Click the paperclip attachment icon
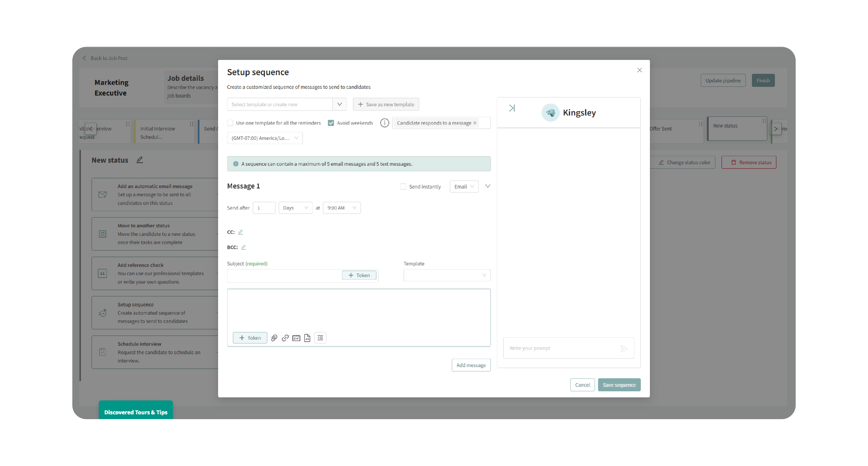 [274, 338]
